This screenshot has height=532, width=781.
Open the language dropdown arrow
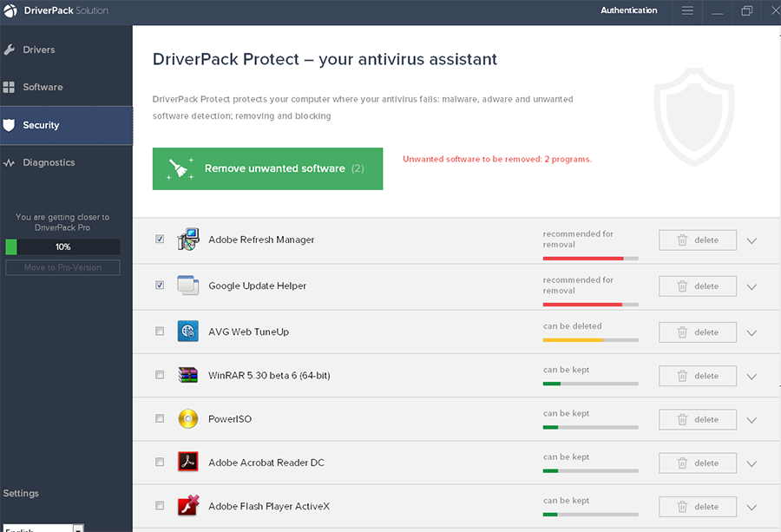78,529
